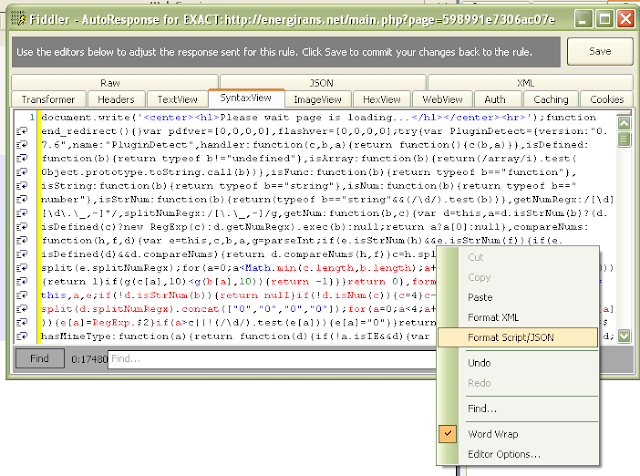Click the wrap marker beside '7.6",name' line
Viewport: 640px width, 476px height.
pos(22,145)
